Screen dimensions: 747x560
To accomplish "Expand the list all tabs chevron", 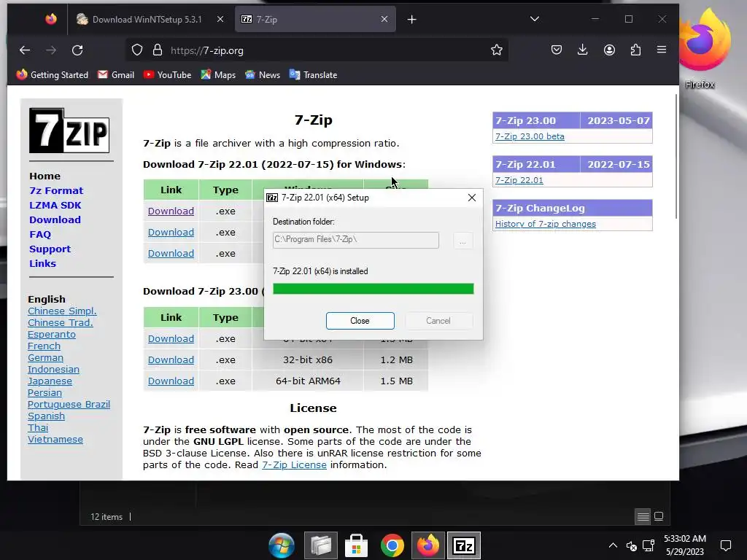I will [535, 19].
